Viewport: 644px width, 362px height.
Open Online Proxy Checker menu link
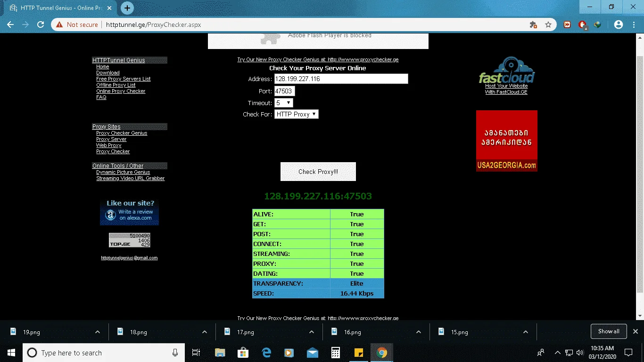(x=121, y=91)
